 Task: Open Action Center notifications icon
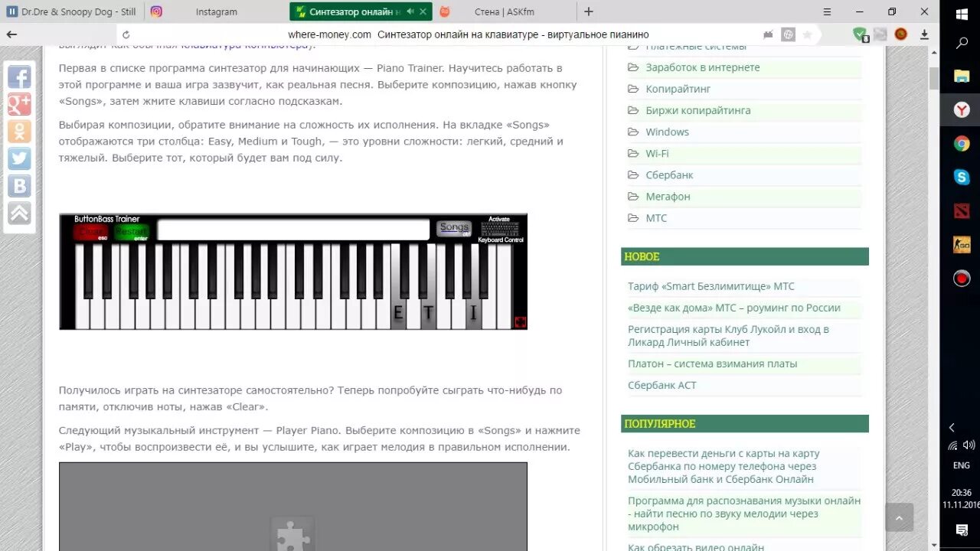pyautogui.click(x=962, y=530)
